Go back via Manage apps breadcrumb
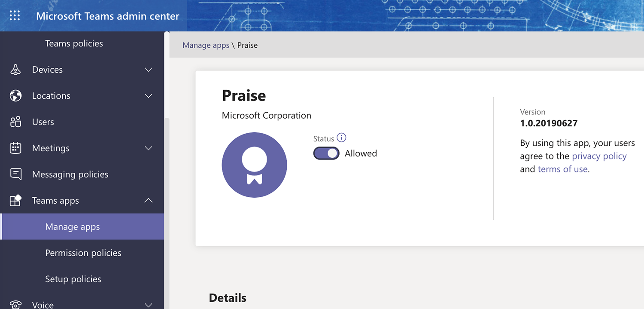The height and width of the screenshot is (309, 644). click(x=206, y=45)
